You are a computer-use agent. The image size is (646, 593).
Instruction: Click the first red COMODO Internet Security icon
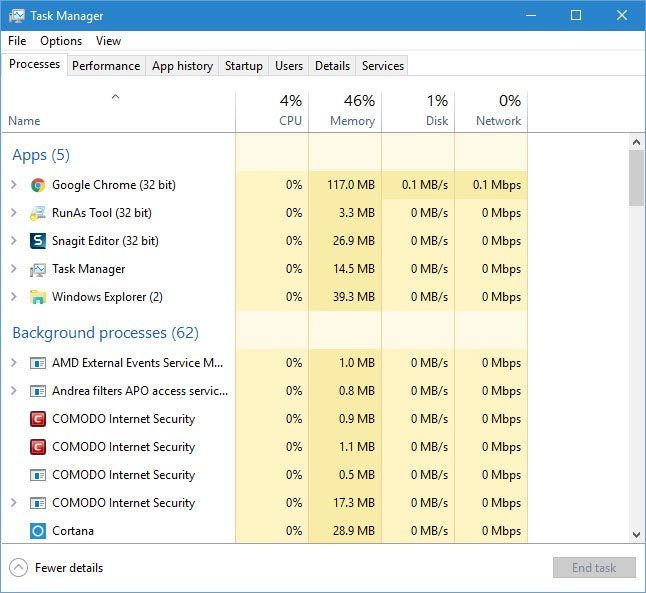pos(38,419)
